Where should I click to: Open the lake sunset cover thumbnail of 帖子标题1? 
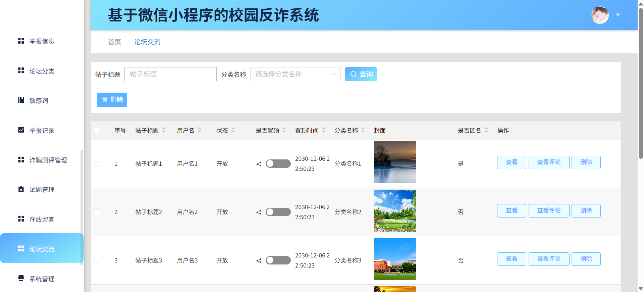tap(395, 162)
